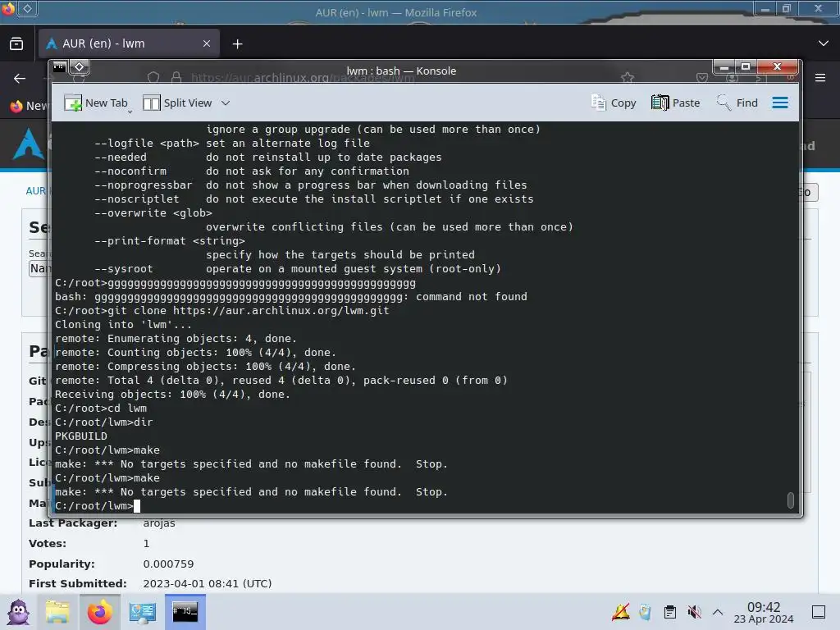Screen dimensions: 840x630
Task: Open the application launcher in taskbar
Action: [x=18, y=612]
